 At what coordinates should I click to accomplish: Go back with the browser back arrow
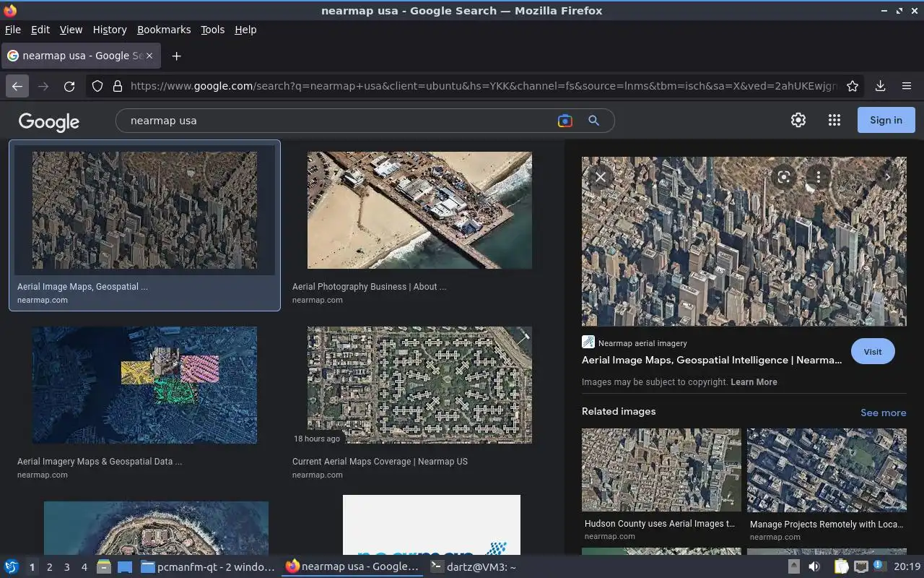pos(17,86)
